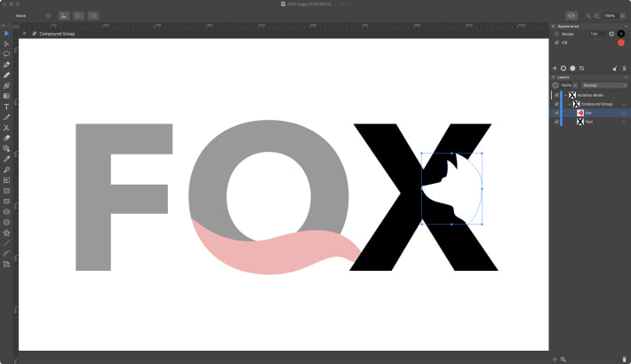This screenshot has height=364, width=631.
Task: Collapse the Isolation Mode layer tree
Action: click(x=565, y=95)
